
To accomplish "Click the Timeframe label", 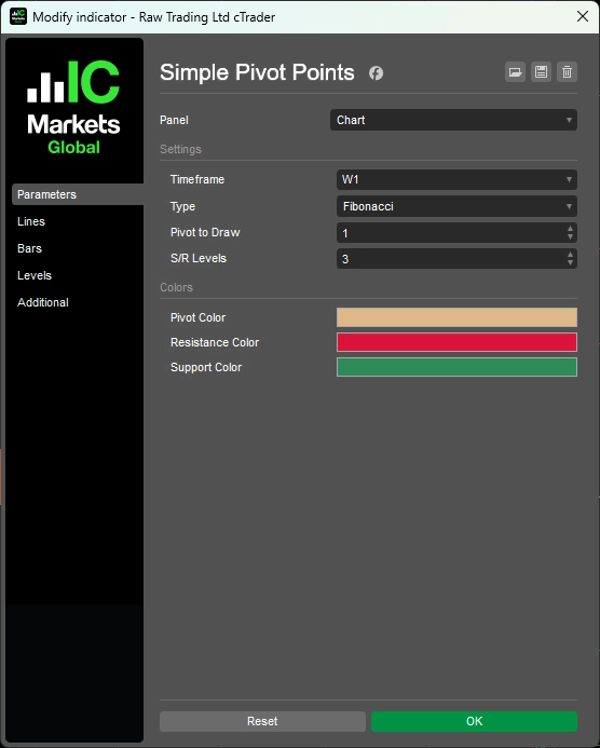I will [x=197, y=179].
